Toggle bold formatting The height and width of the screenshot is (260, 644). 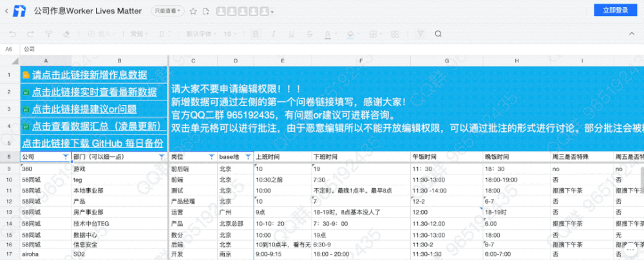coord(256,33)
